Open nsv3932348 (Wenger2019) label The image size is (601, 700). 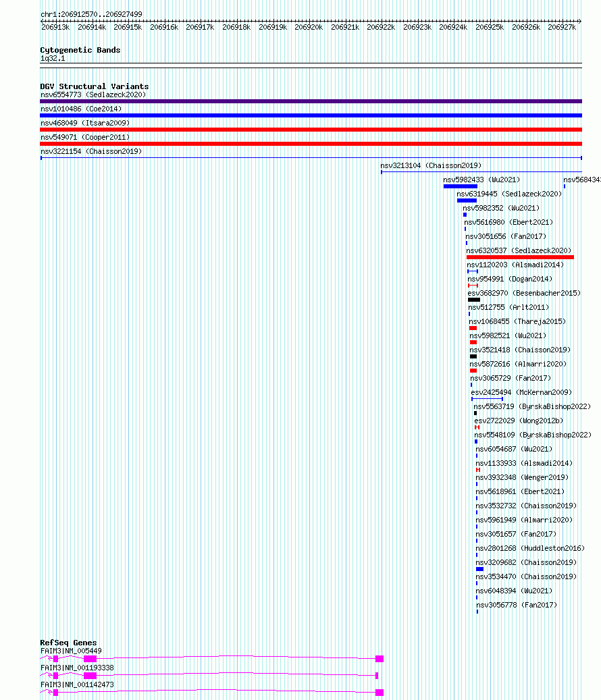pos(523,478)
